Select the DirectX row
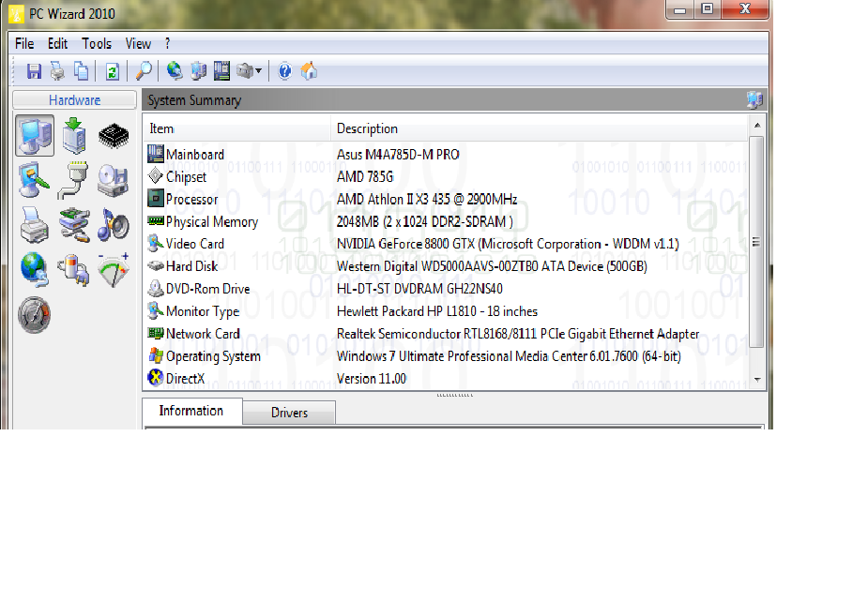Screen dimensions: 868x602 [x=446, y=379]
